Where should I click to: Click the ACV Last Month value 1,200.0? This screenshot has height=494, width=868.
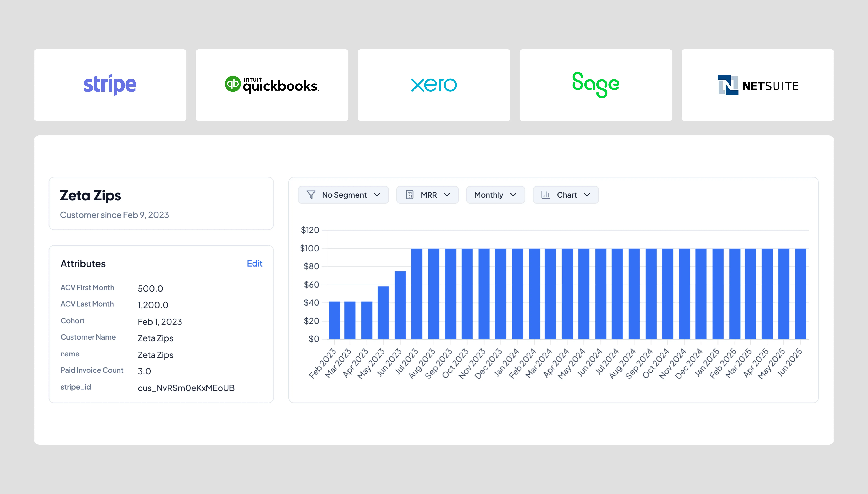(x=153, y=305)
